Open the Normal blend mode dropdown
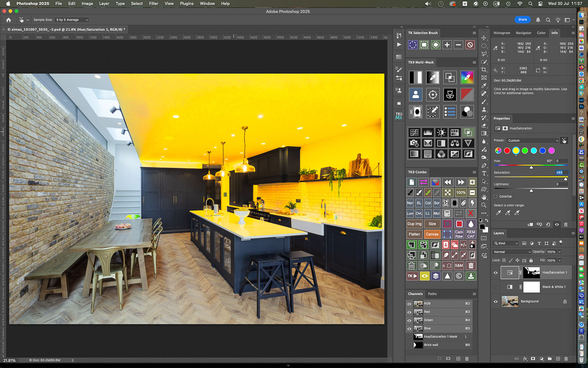The width and height of the screenshot is (588, 368). (x=512, y=252)
